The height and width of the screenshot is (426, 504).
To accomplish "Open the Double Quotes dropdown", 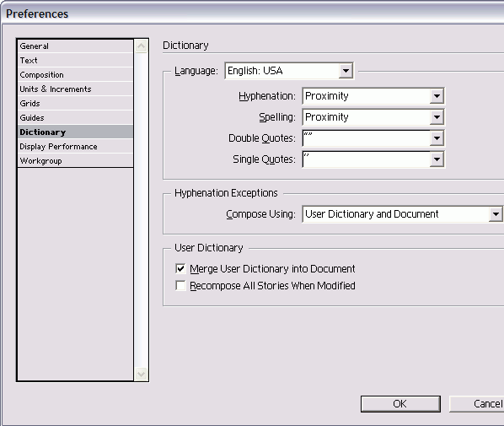I will point(373,138).
